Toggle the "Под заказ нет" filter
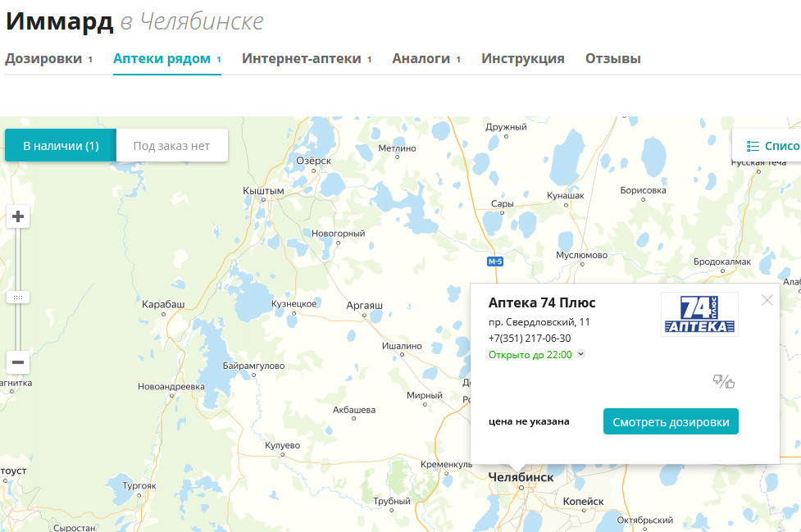The image size is (801, 532). point(171,146)
